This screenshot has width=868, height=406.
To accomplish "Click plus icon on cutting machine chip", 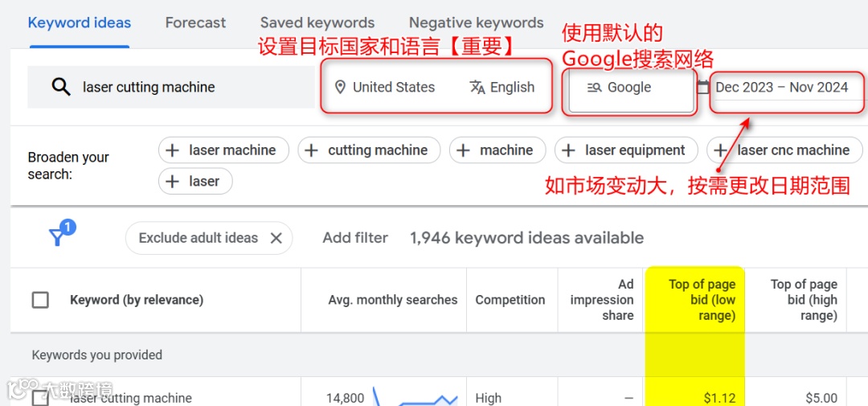I will pyautogui.click(x=312, y=150).
